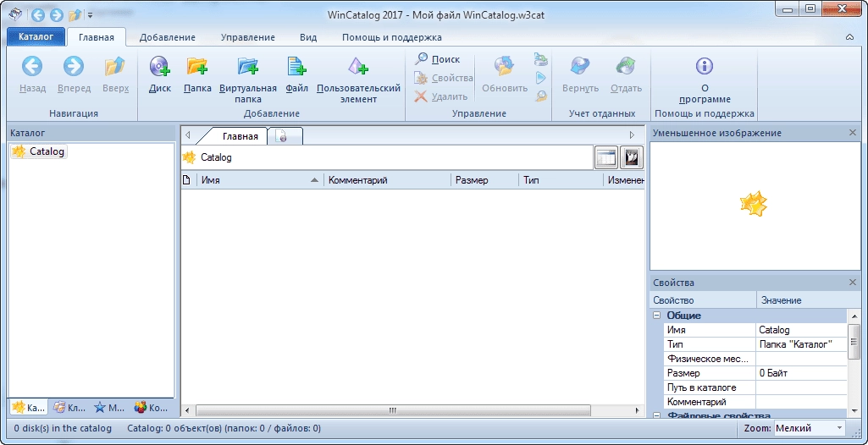Open About program (О программе) info icon
This screenshot has height=445, width=868.
[705, 67]
